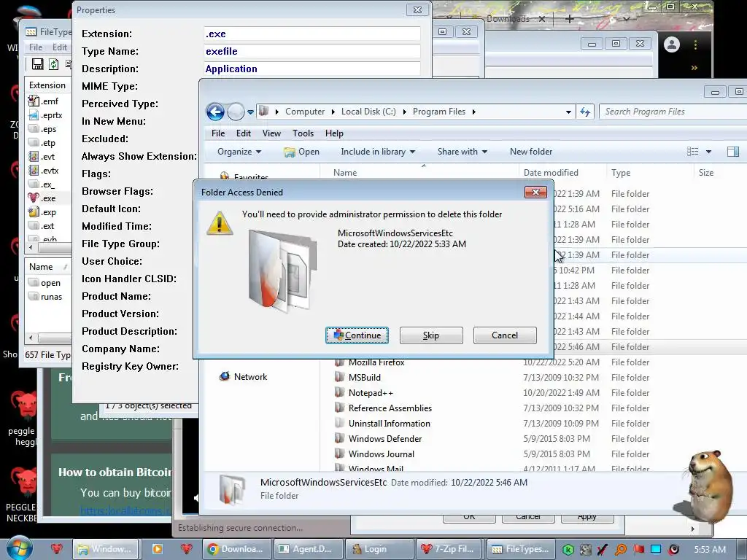Open Explorer Tools menu
The height and width of the screenshot is (560, 747).
303,133
